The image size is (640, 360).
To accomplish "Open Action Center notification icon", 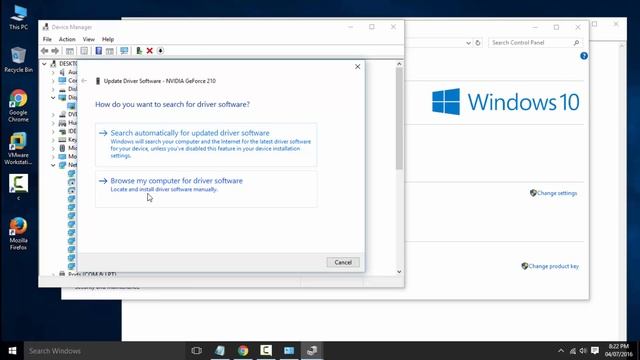I will click(595, 351).
